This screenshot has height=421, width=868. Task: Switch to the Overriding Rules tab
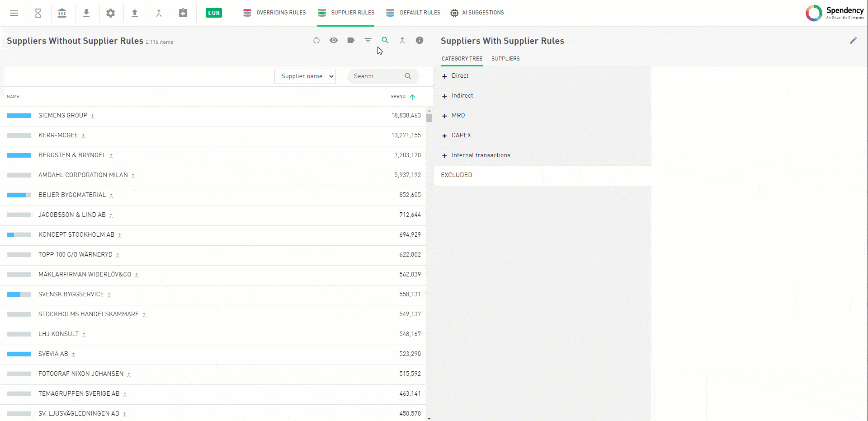pos(274,13)
